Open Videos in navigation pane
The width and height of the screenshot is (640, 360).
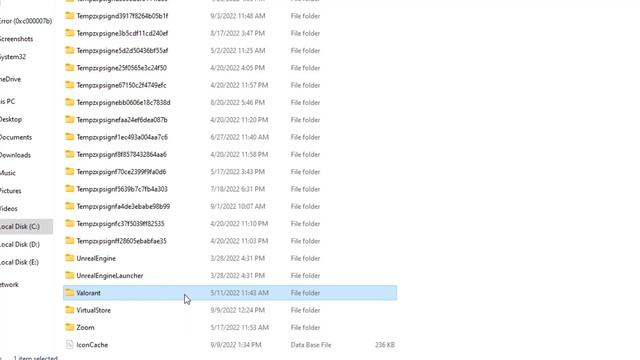point(9,209)
